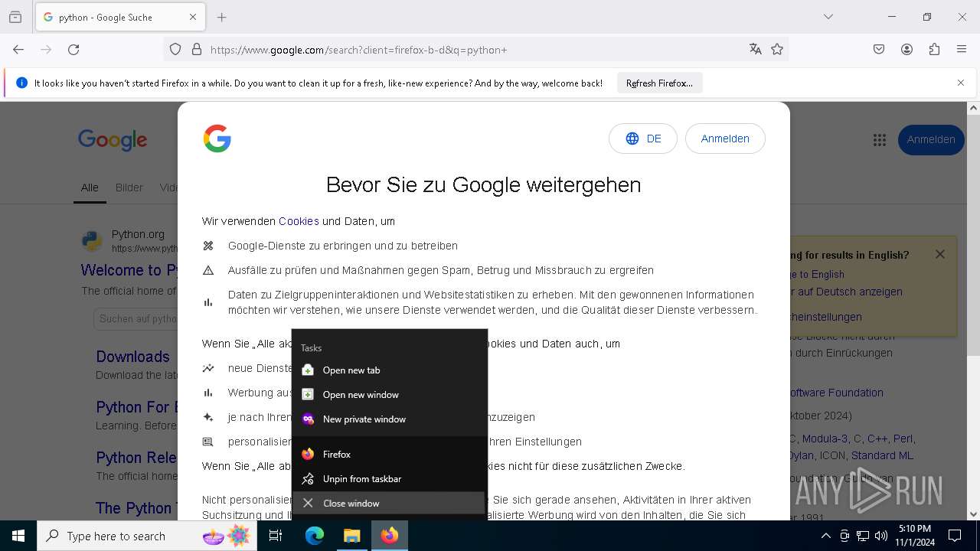Select the Alle search tab
This screenshot has width=980, height=551.
coord(90,187)
